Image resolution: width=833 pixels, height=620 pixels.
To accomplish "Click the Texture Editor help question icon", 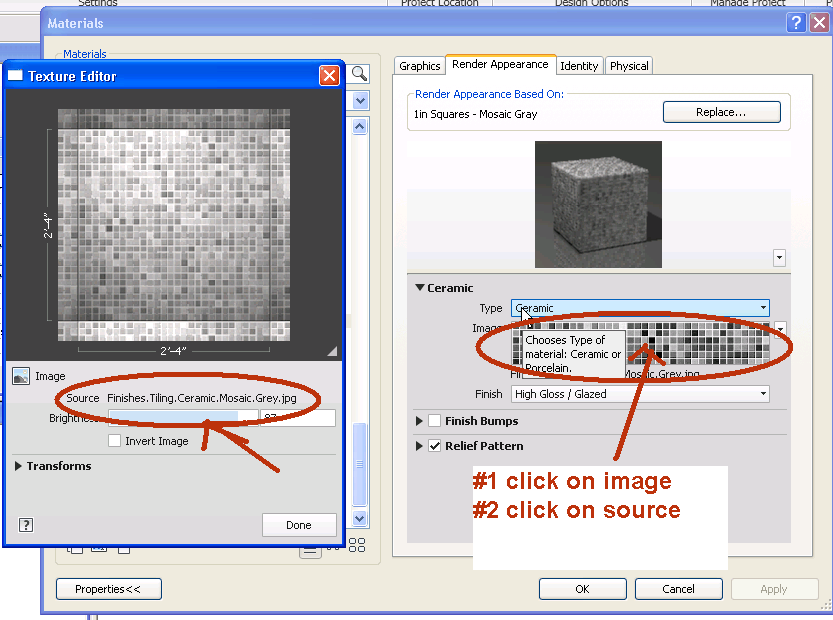I will tap(26, 525).
